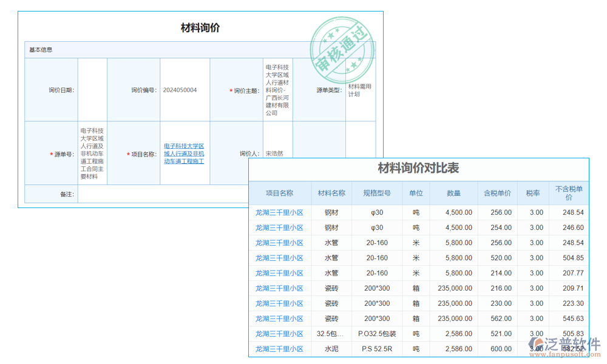Screen dimensions: 607x364
Task: Select the 源单类型 field showing 材料需用计划
Action: click(x=361, y=90)
